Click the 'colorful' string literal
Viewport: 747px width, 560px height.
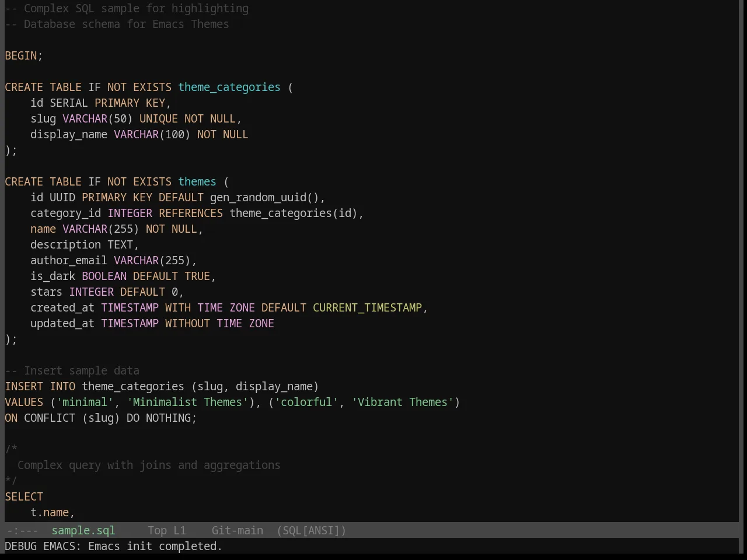point(306,402)
